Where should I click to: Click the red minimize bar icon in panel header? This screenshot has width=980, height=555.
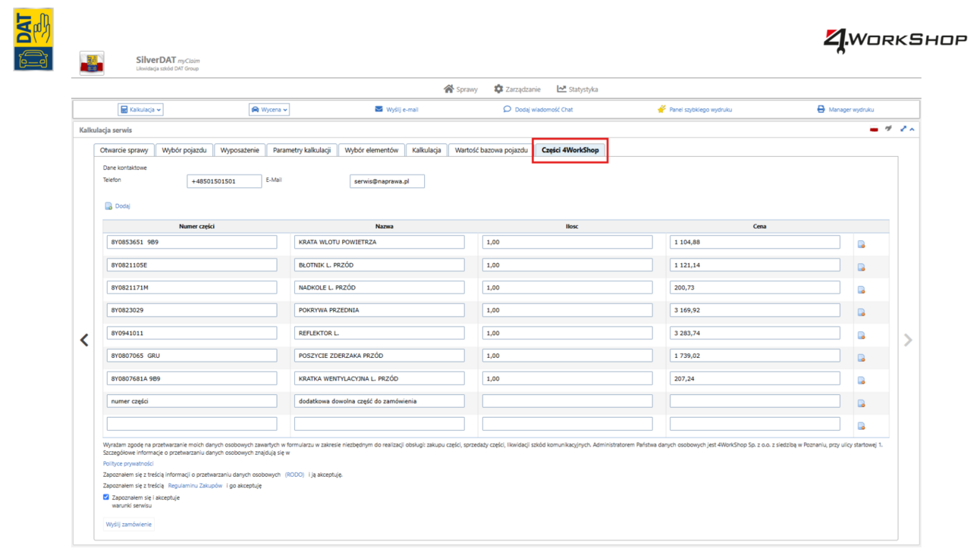tap(874, 130)
